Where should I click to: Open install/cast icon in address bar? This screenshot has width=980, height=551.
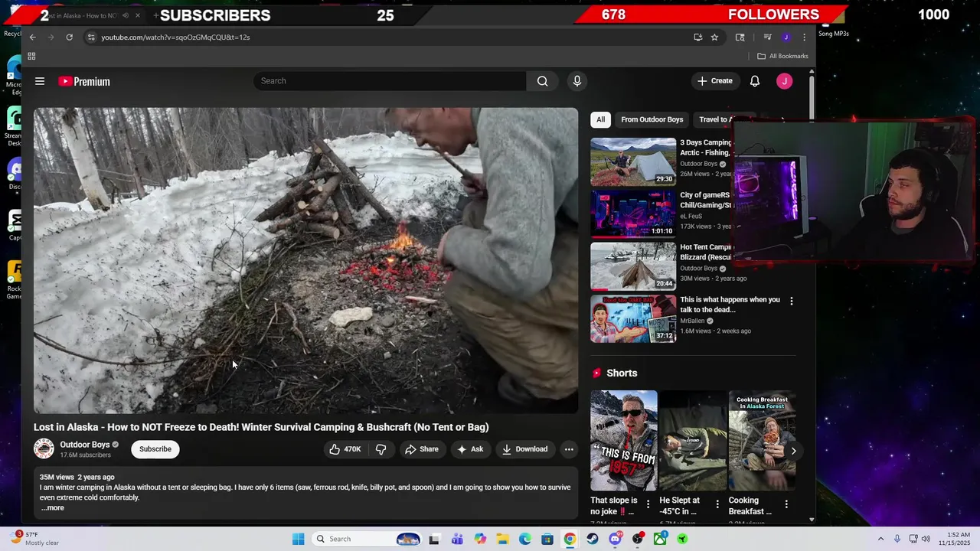pyautogui.click(x=697, y=37)
